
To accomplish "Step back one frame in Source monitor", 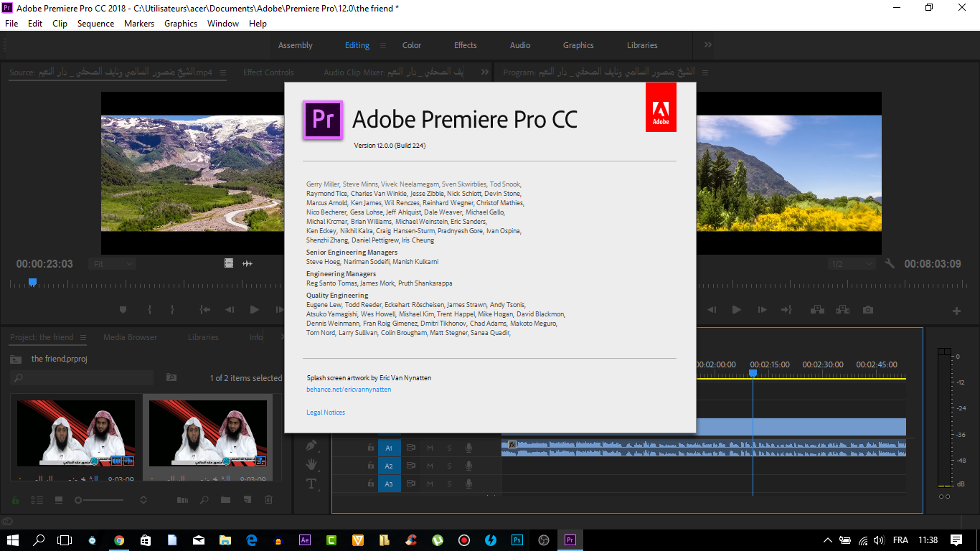I will pos(230,310).
